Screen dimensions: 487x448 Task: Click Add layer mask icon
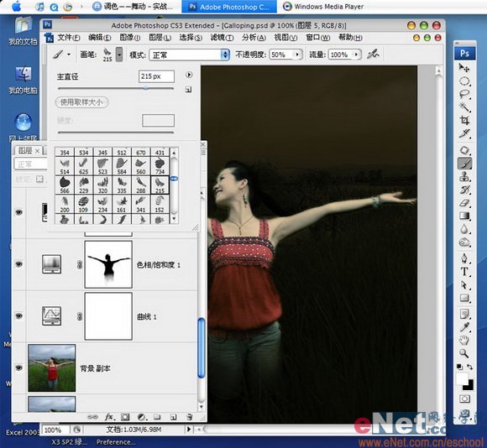pyautogui.click(x=125, y=417)
